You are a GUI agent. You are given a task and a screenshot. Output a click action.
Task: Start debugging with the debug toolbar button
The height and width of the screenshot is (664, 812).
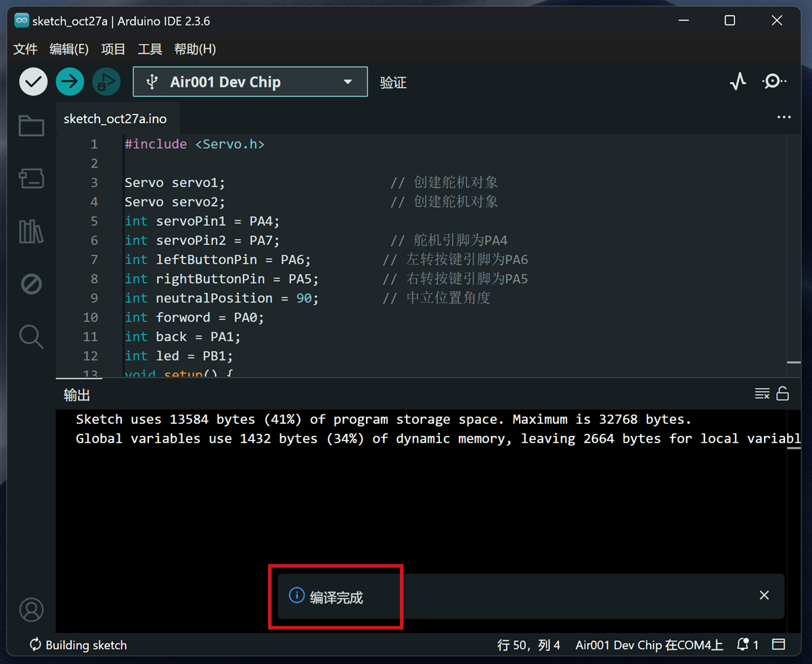[106, 82]
